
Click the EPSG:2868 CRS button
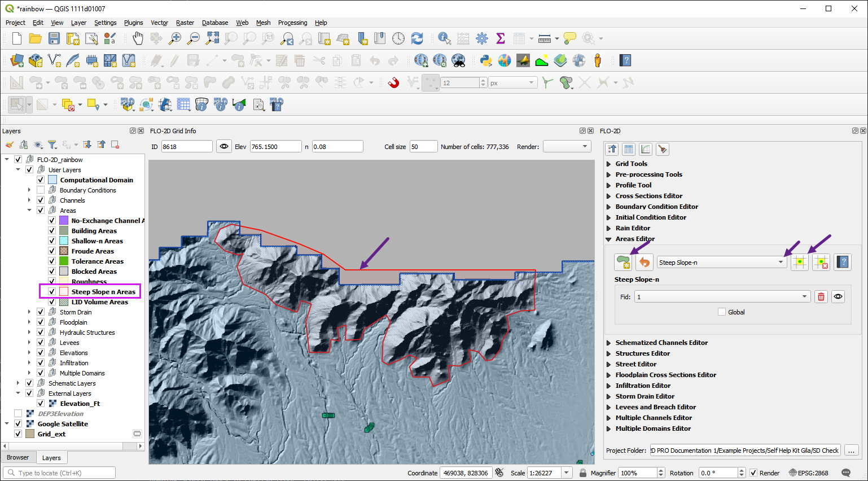808,473
